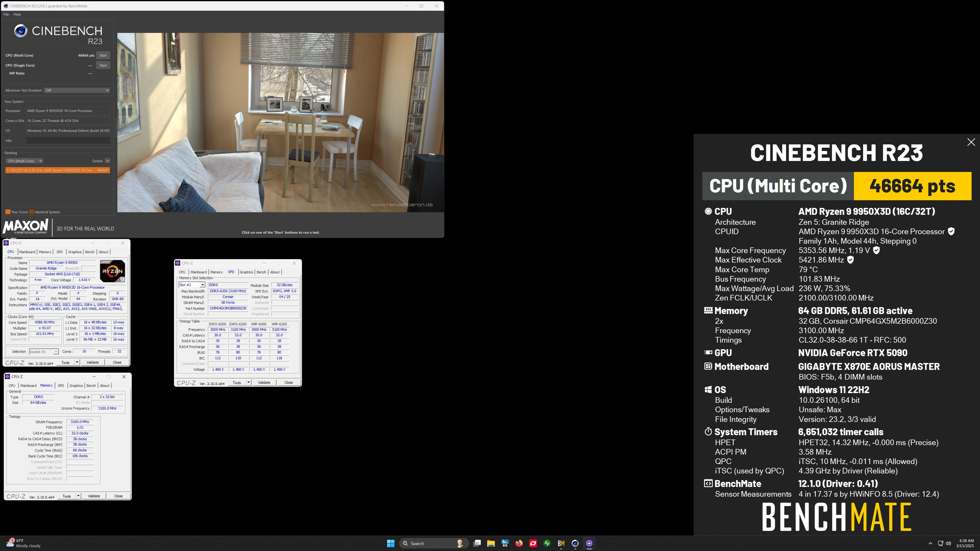
Task: Open File Explorer from the taskbar
Action: (491, 543)
